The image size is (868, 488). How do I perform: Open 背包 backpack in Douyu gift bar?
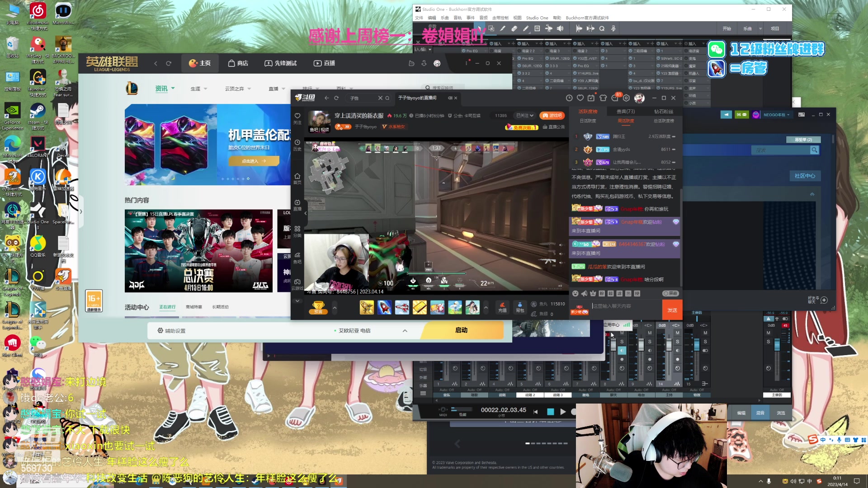click(520, 307)
